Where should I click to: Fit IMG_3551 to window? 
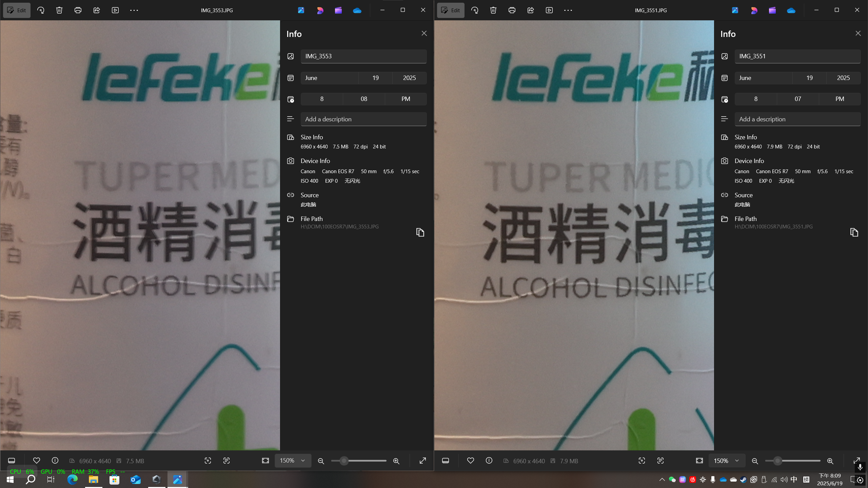[x=699, y=461]
